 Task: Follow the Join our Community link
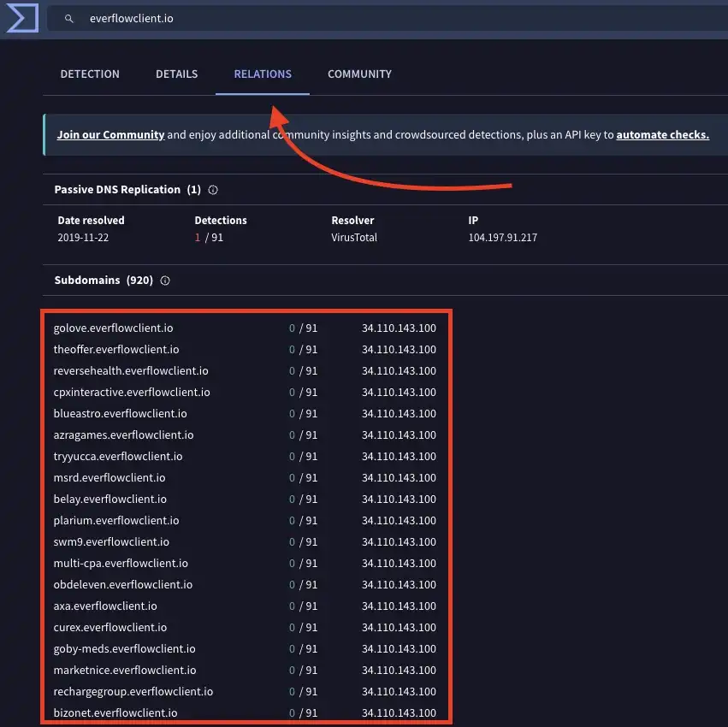pos(110,134)
